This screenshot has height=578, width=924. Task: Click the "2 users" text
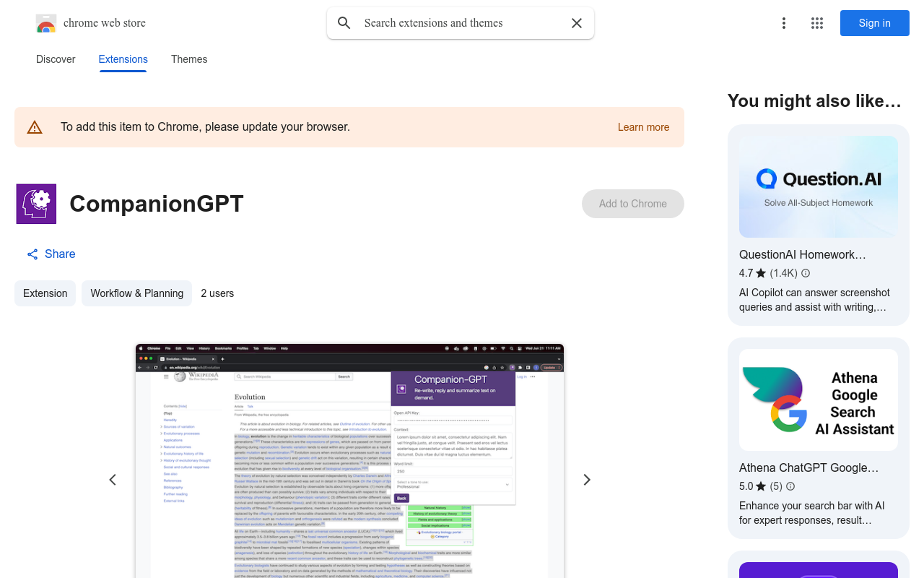pos(217,293)
